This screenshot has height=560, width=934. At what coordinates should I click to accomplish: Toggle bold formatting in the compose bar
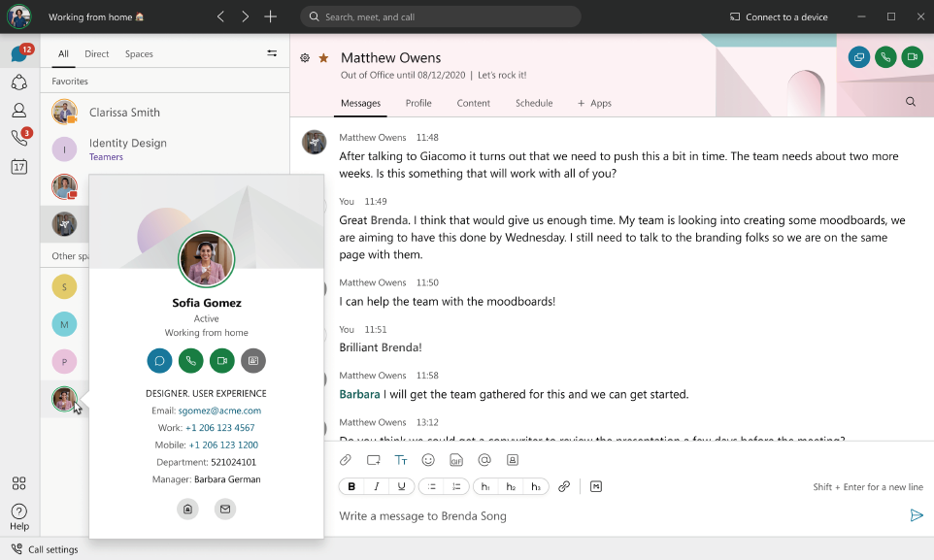coord(351,486)
